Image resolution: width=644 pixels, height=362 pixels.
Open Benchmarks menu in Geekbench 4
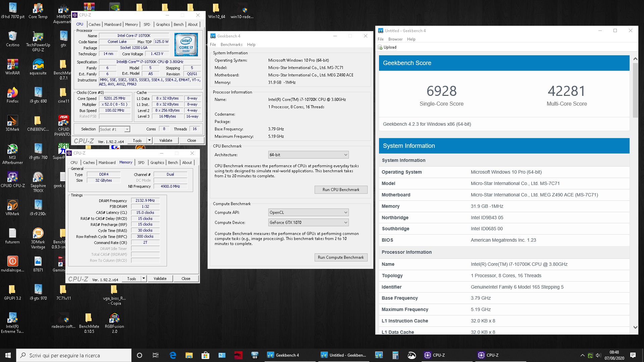231,45
